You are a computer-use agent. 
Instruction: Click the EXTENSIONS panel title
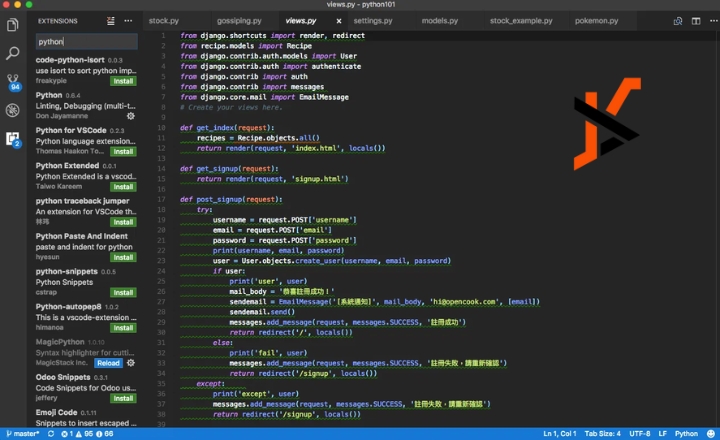[57, 21]
